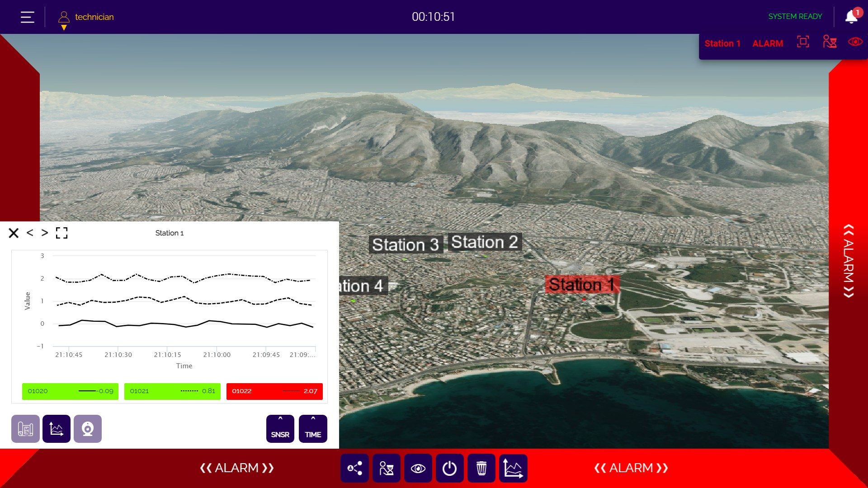The image size is (868, 488).
Task: Switch to the chart view tab
Action: [x=57, y=429]
